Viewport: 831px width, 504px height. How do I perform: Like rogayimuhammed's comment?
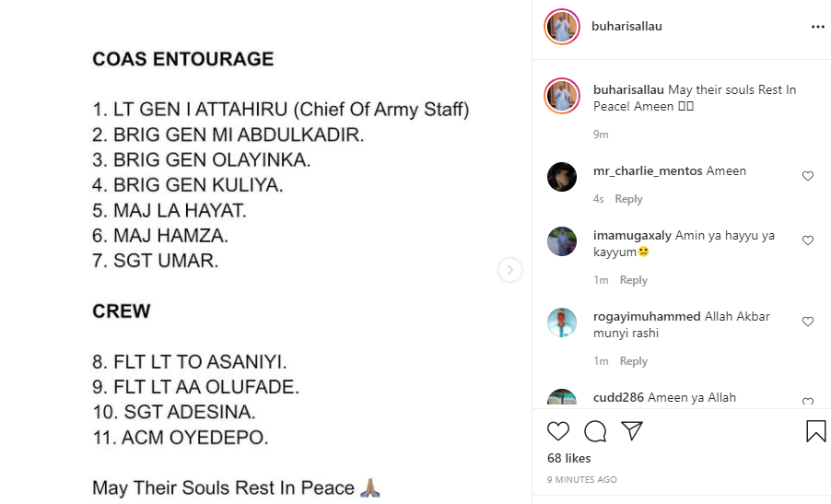(808, 322)
